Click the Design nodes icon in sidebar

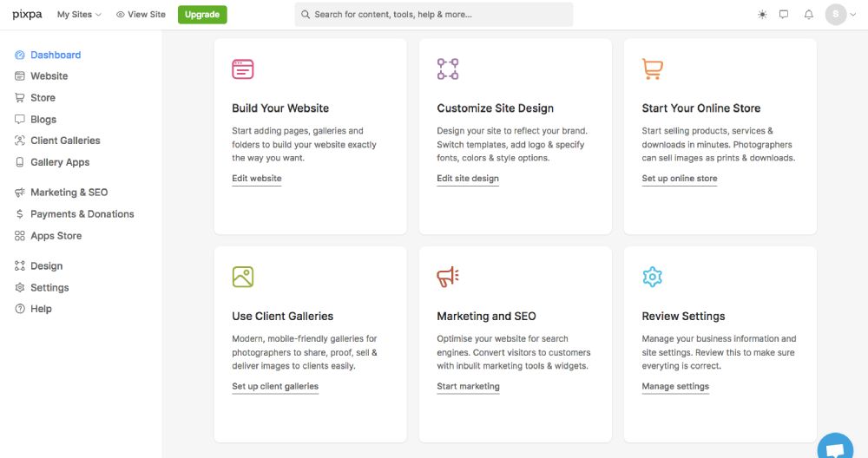[20, 266]
